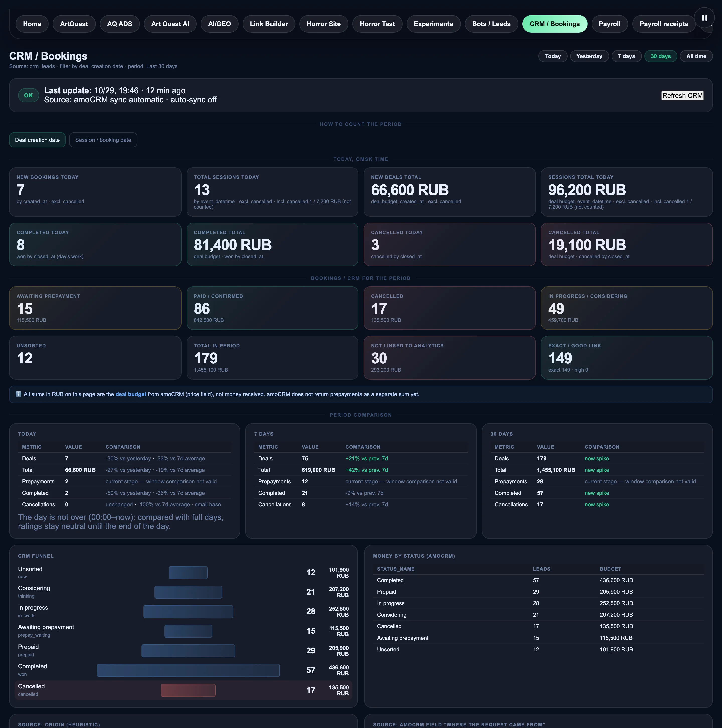The height and width of the screenshot is (728, 722).
Task: Click the Awaiting Prepayment card
Action: click(x=95, y=308)
